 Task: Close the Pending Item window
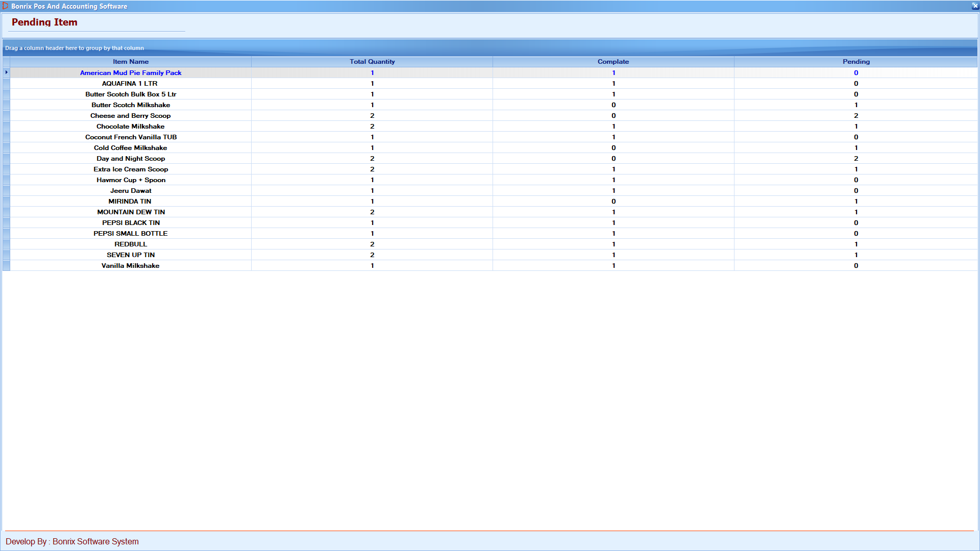[975, 6]
